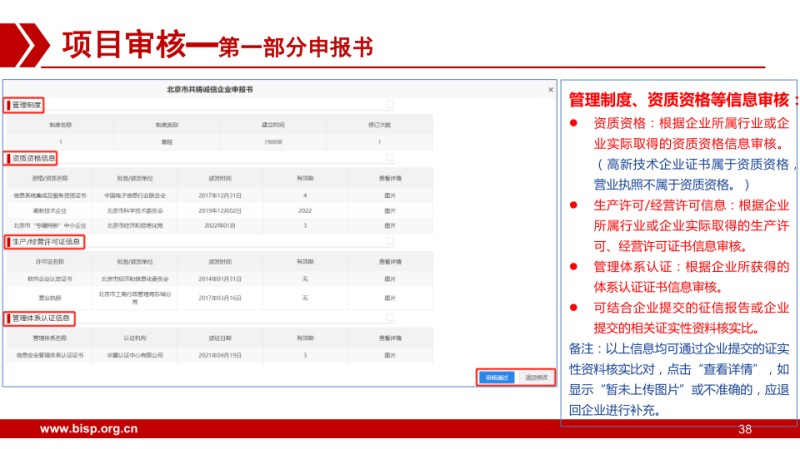Select the 管理体系认证信息 section heading
The width and height of the screenshot is (800, 449).
tap(40, 318)
